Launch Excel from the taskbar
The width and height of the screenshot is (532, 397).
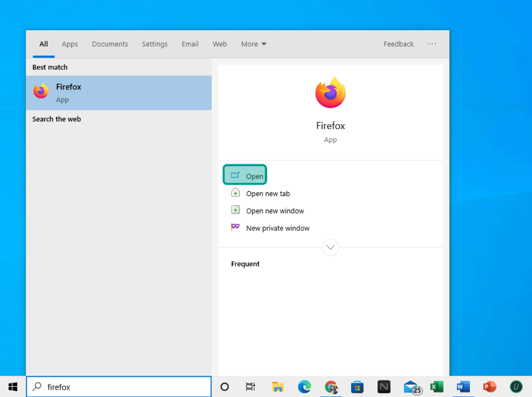(437, 386)
